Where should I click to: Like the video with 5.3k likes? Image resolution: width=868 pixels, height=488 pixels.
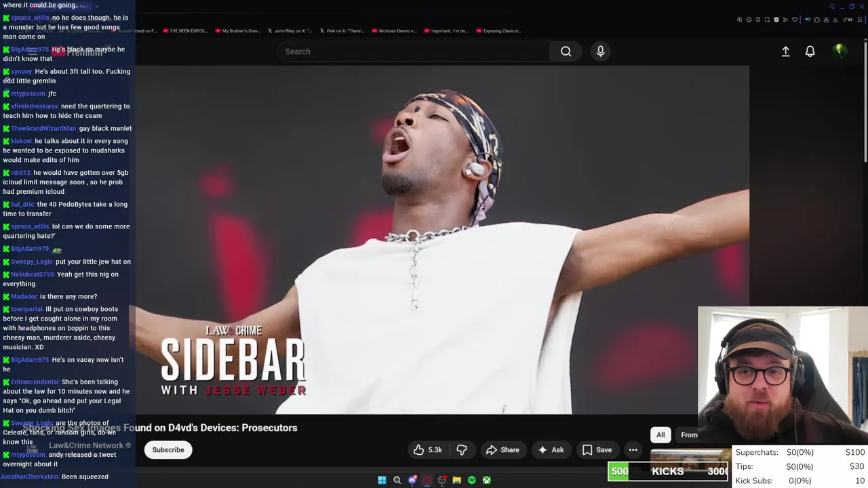(427, 450)
